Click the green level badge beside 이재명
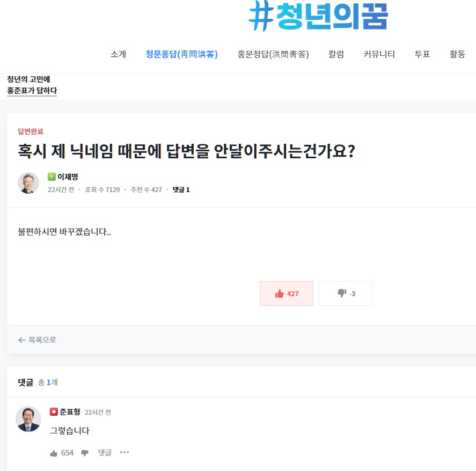This screenshot has width=476, height=471. 52,176
